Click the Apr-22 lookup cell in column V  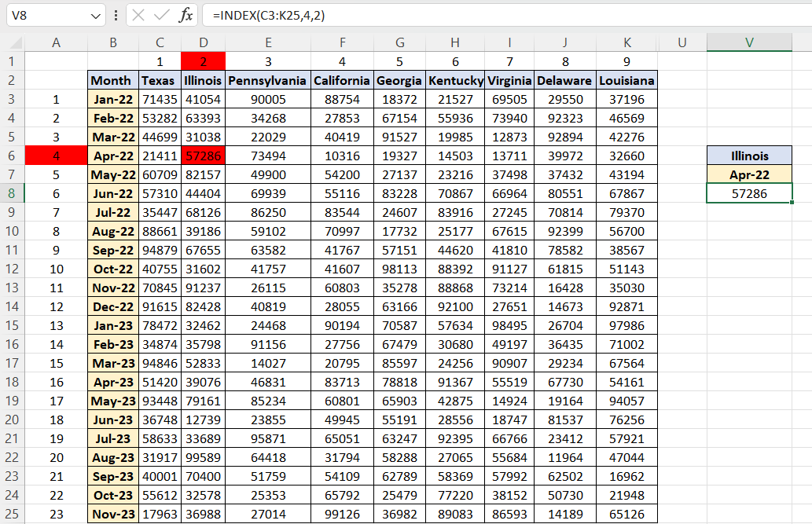click(749, 175)
